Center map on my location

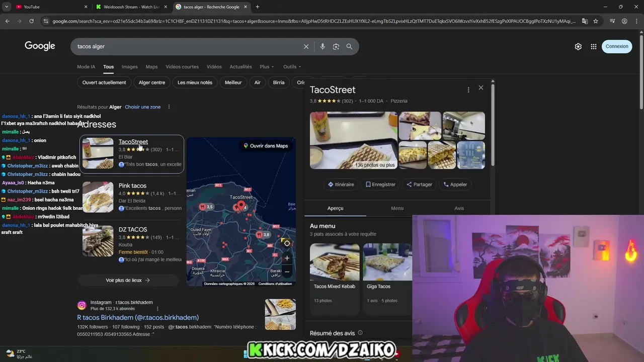pos(287,243)
